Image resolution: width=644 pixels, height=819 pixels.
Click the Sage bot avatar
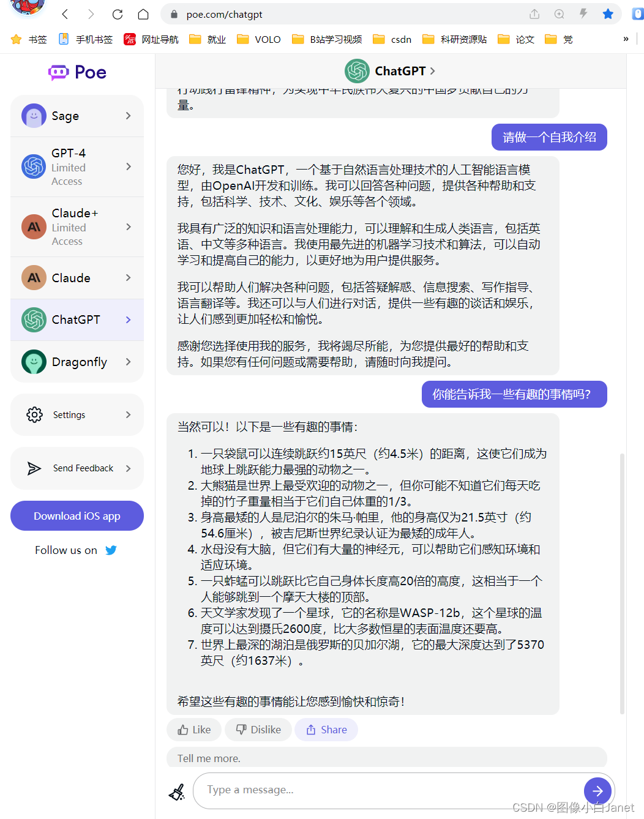34,116
